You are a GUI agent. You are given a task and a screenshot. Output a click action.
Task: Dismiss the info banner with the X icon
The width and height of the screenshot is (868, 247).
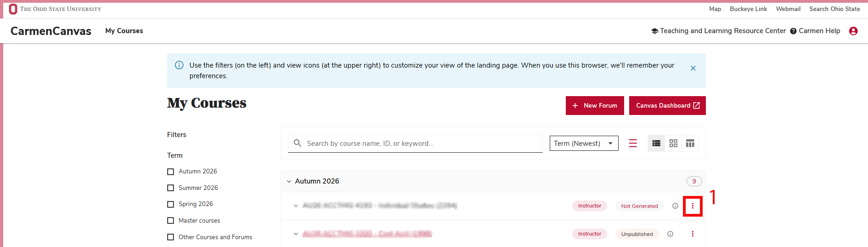coord(693,68)
